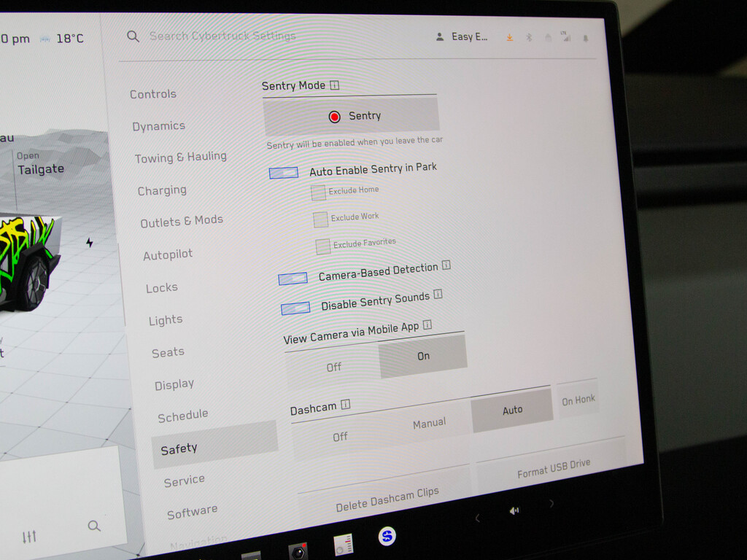Toggle Auto Enable Sentry in Park
Image resolution: width=747 pixels, height=560 pixels.
pos(284,172)
